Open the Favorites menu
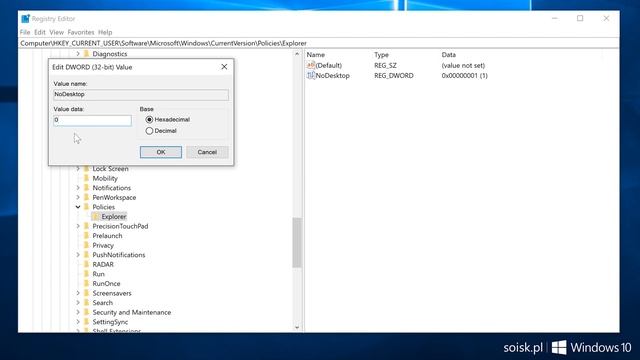Screen dimensions: 640x360 pos(81,32)
